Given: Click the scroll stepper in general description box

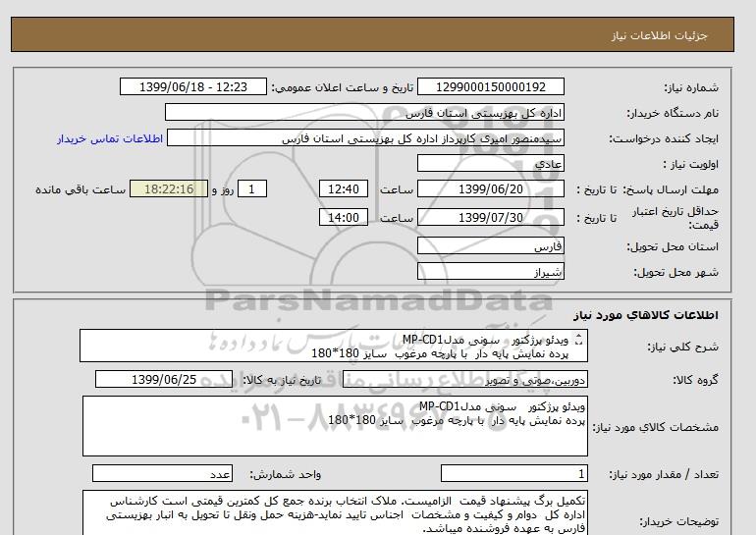Looking at the screenshot, I should [578, 341].
